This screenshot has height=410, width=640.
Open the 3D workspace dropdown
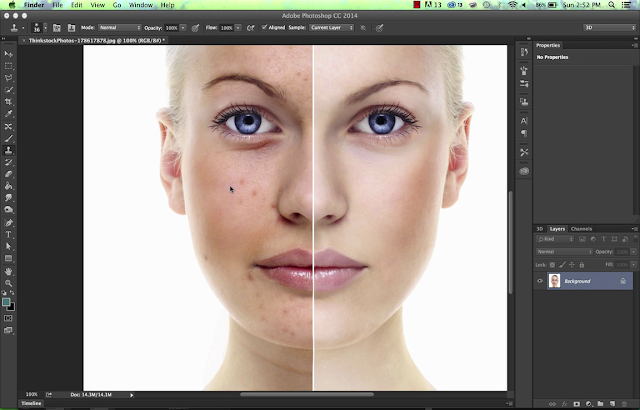pos(609,27)
